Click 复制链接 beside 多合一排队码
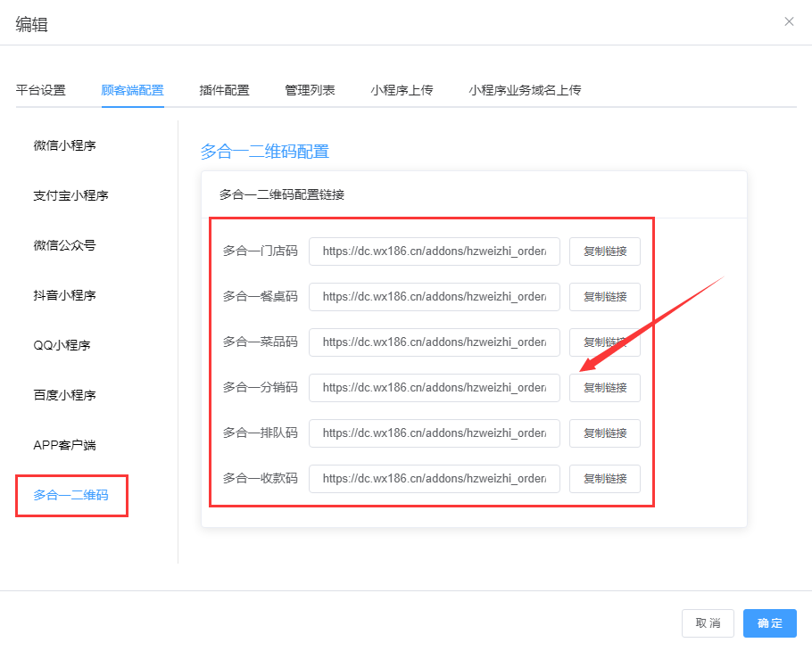The width and height of the screenshot is (812, 651). (605, 433)
